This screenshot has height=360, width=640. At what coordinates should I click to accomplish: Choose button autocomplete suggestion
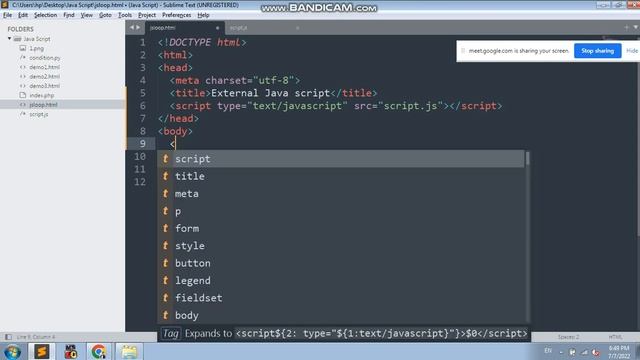pyautogui.click(x=341, y=263)
